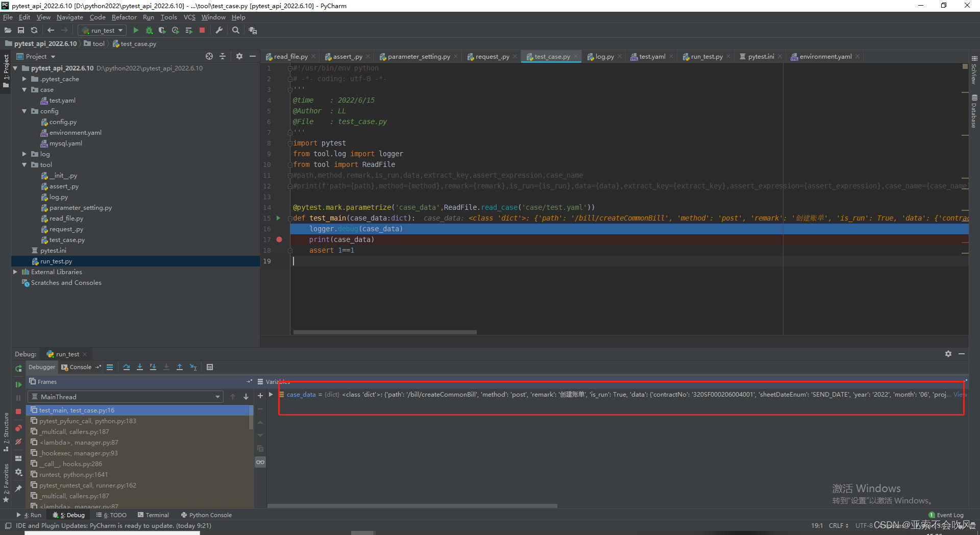Toggle the SciView side panel
Screen dimensions: 980x535
(974, 70)
